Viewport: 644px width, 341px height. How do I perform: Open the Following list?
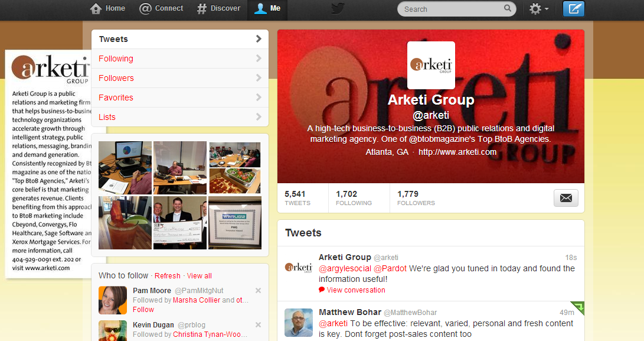(180, 59)
